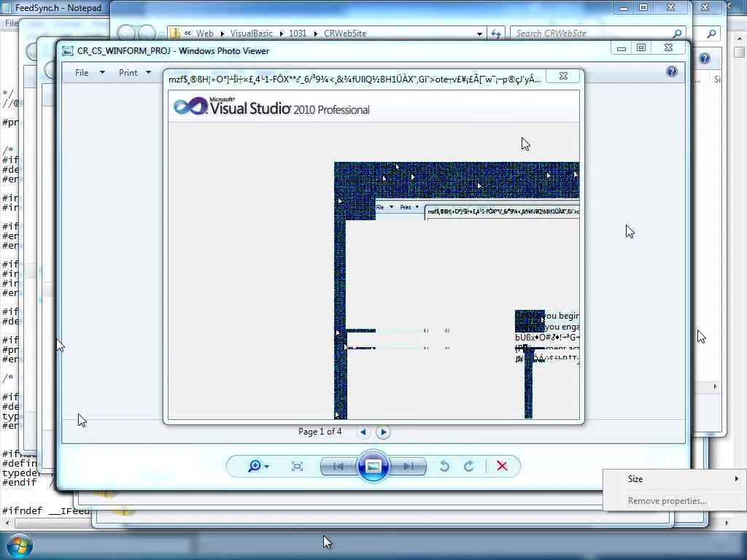Expand the File menu dropdown arrow in Photo Viewer

[x=102, y=72]
